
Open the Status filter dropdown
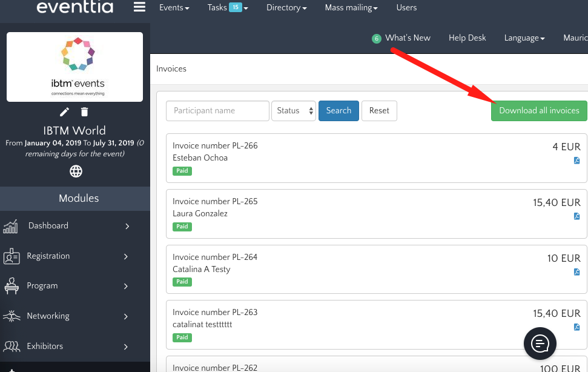click(294, 111)
